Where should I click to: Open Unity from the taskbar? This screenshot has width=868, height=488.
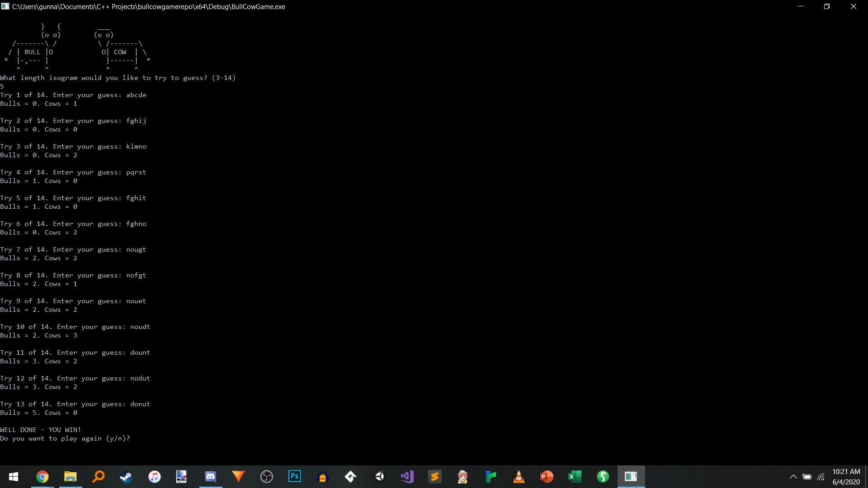click(379, 477)
